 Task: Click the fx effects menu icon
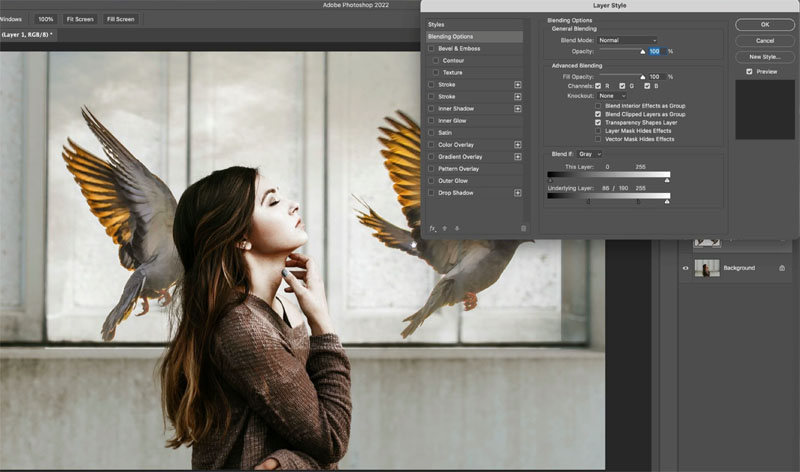pyautogui.click(x=434, y=228)
